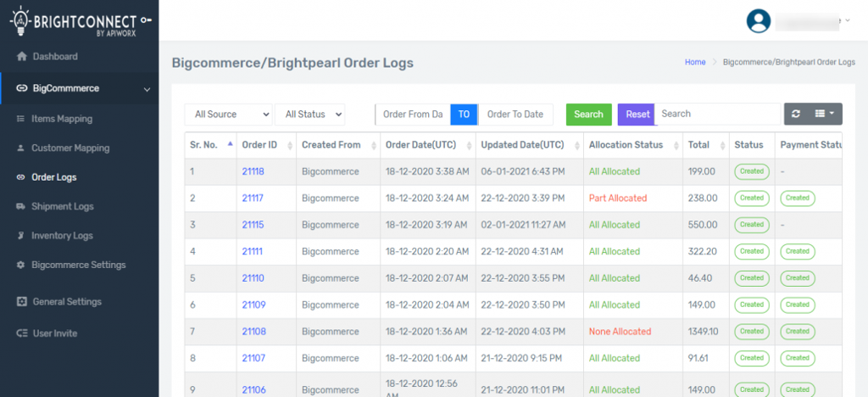Click the total 91.61 cell
868x397 pixels.
698,358
